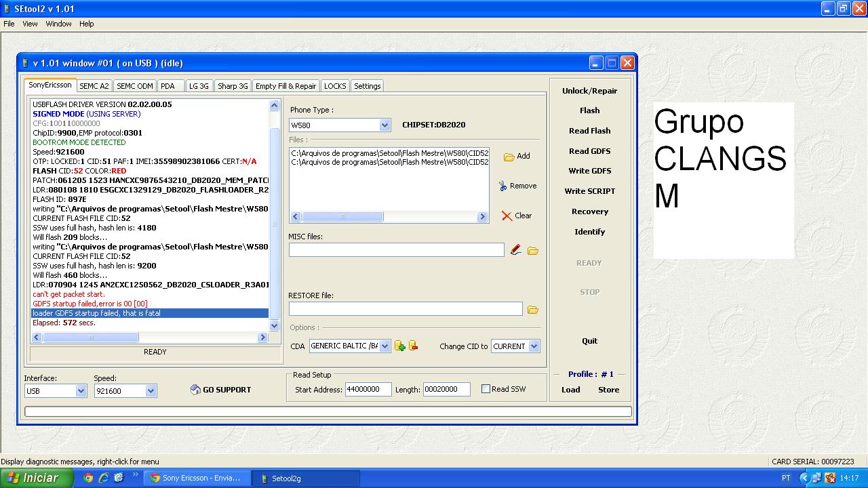Click the log horizontal scrollbar thumb

pyautogui.click(x=90, y=338)
